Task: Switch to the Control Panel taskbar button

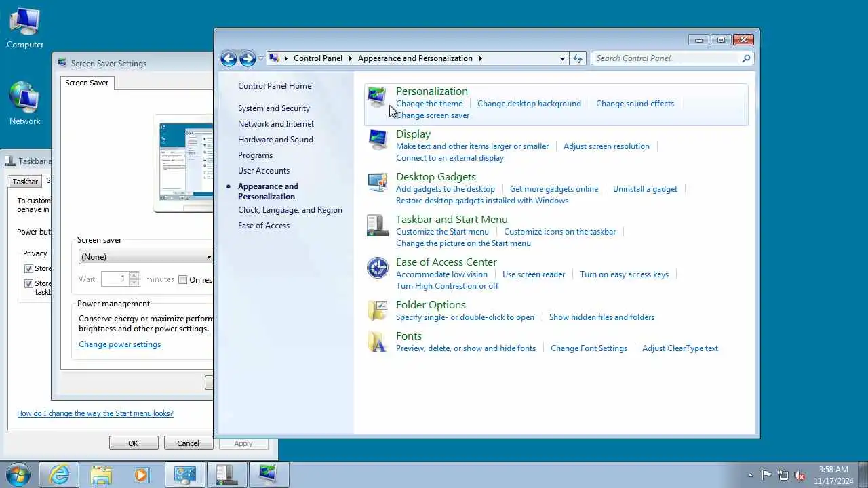Action: tap(185, 474)
